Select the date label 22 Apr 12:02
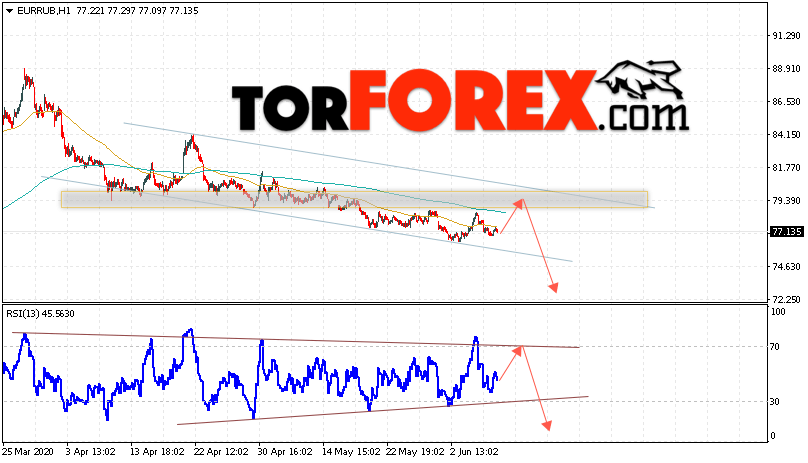The height and width of the screenshot is (463, 808). point(221,452)
